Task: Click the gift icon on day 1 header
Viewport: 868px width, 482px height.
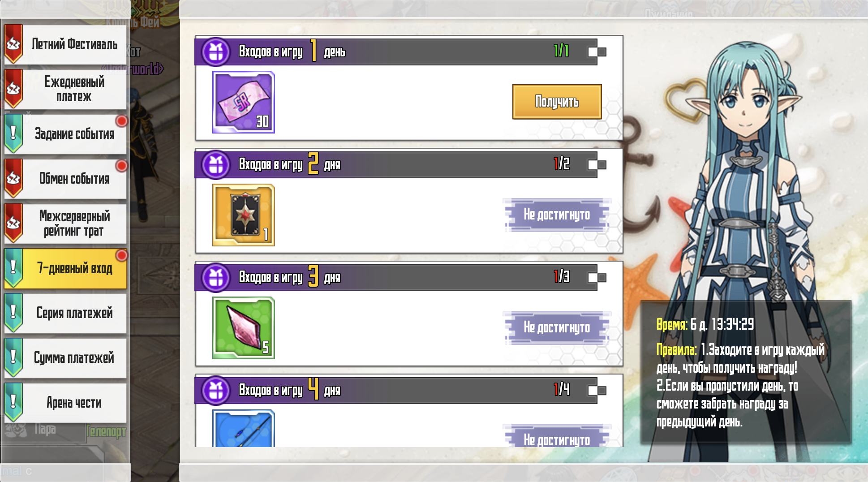Action: (x=216, y=52)
